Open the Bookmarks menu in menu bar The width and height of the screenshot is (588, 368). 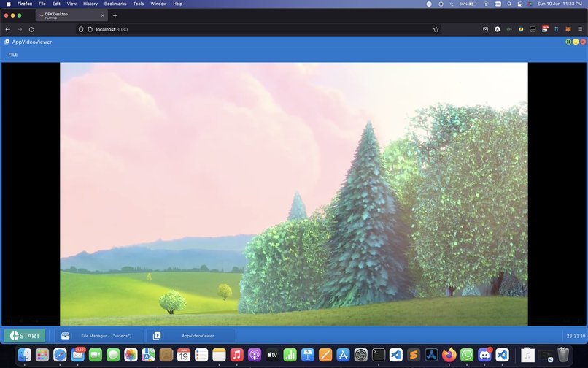[115, 4]
